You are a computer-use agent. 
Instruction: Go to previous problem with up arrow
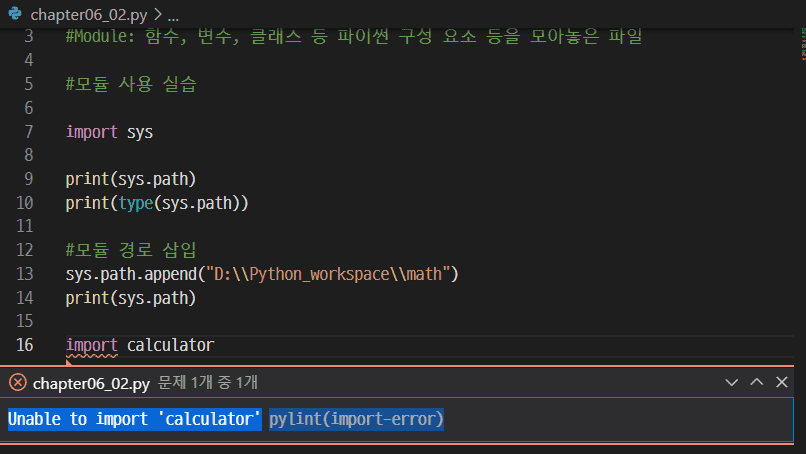pyautogui.click(x=757, y=382)
